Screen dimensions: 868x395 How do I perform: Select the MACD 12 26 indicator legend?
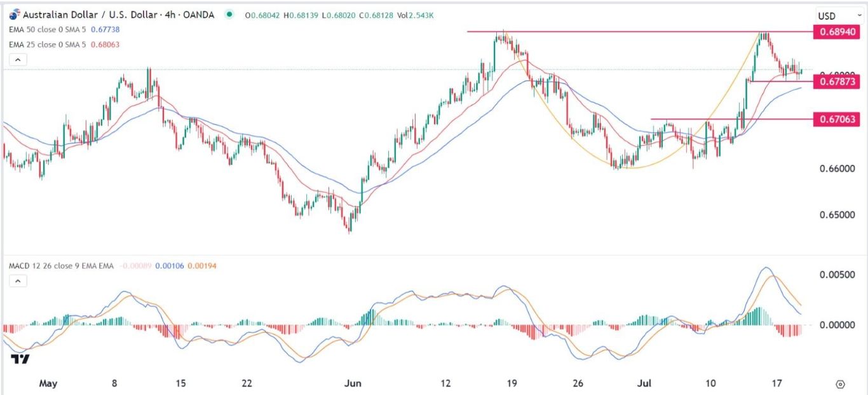(62, 265)
